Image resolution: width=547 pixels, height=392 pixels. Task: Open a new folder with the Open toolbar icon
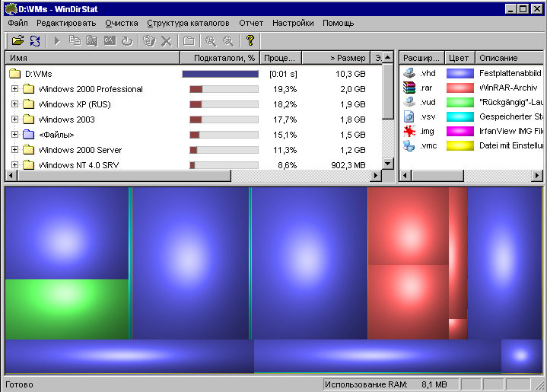pos(17,41)
